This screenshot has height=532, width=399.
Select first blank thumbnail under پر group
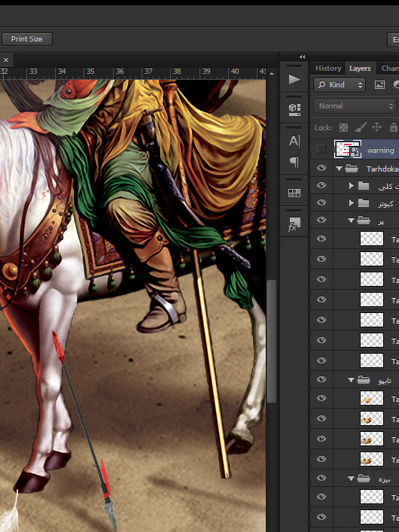coord(371,239)
